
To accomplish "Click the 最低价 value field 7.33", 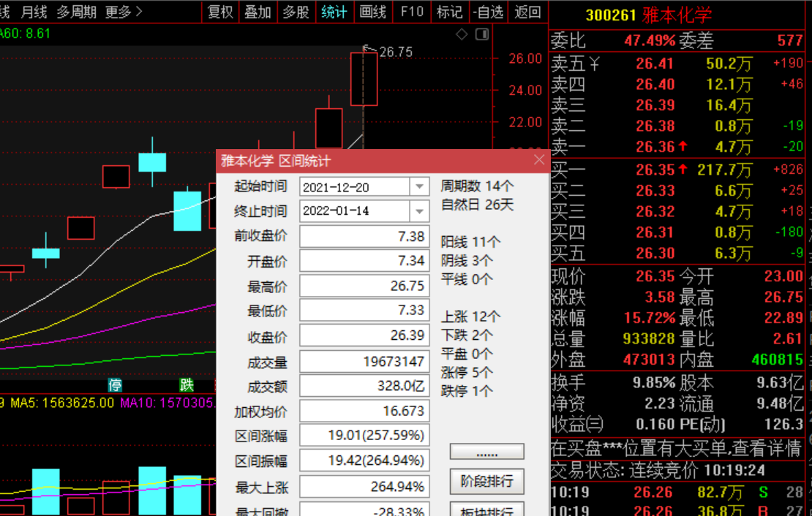I will tap(364, 310).
